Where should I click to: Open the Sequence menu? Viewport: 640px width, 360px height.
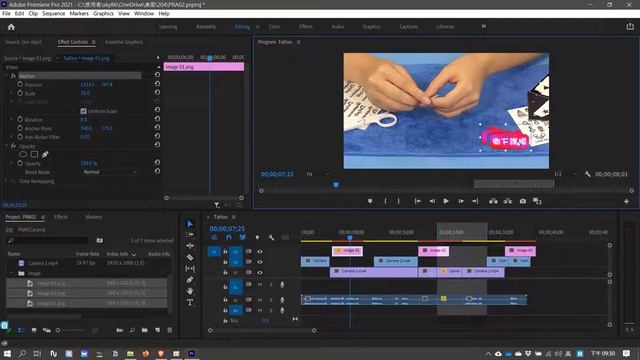click(53, 13)
